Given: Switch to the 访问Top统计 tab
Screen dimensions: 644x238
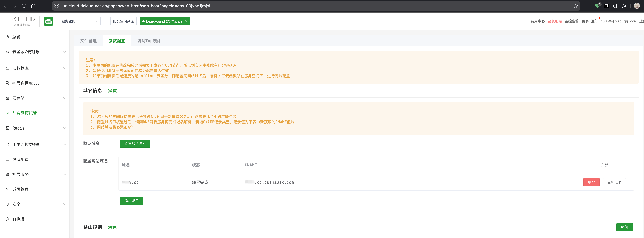Looking at the screenshot, I should [149, 41].
